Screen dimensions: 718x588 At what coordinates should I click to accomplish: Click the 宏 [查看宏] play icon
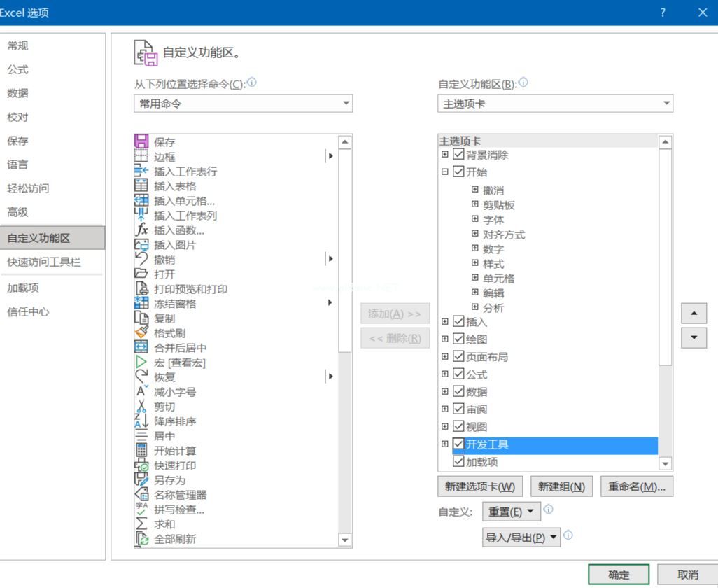pos(141,362)
